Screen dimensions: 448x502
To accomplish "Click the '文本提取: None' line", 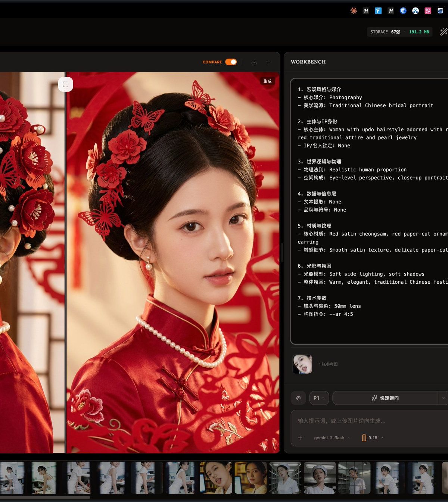I will tap(319, 202).
